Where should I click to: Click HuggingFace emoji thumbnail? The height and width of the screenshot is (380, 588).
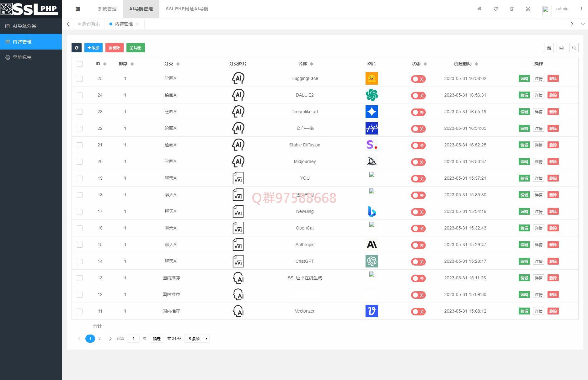coord(372,78)
